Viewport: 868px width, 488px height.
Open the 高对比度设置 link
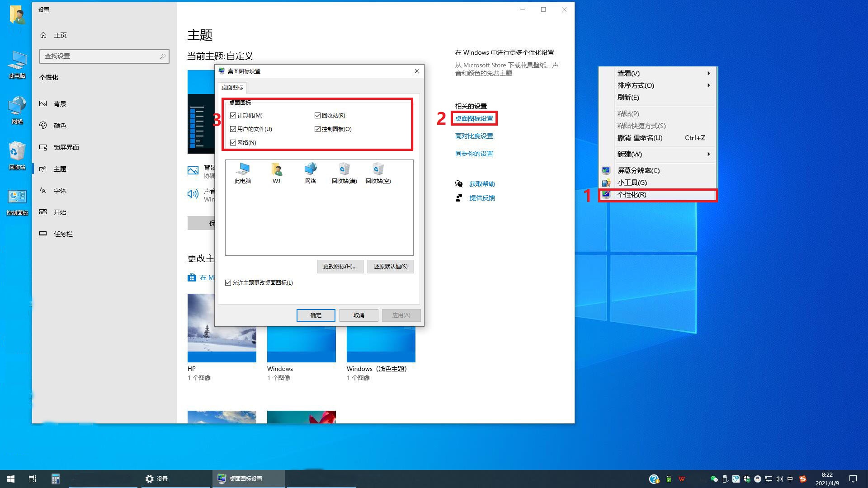pyautogui.click(x=474, y=136)
